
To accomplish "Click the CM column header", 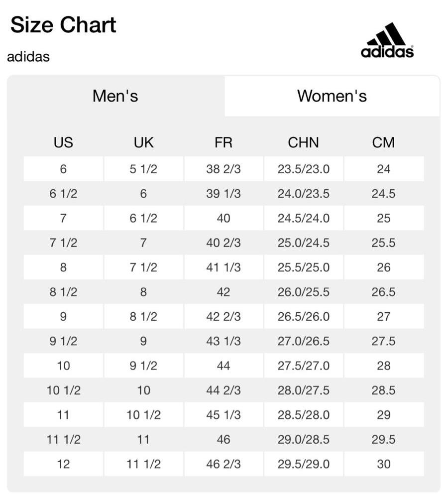I will coord(383,142).
